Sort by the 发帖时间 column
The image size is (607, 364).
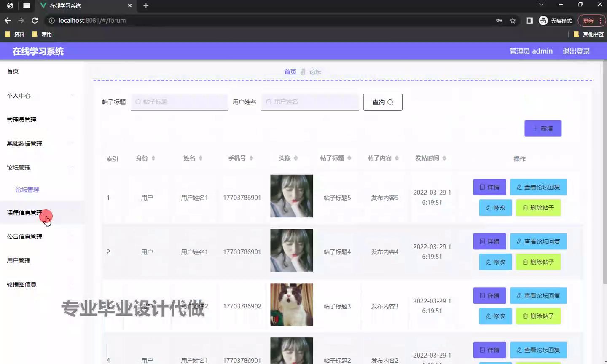[x=444, y=158]
